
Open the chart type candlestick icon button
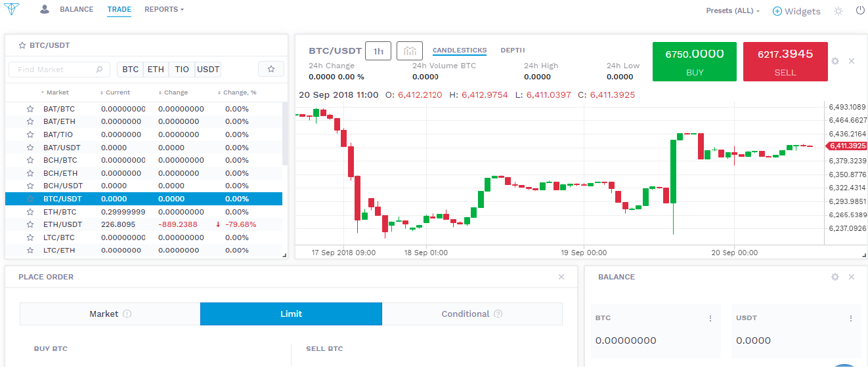click(410, 51)
